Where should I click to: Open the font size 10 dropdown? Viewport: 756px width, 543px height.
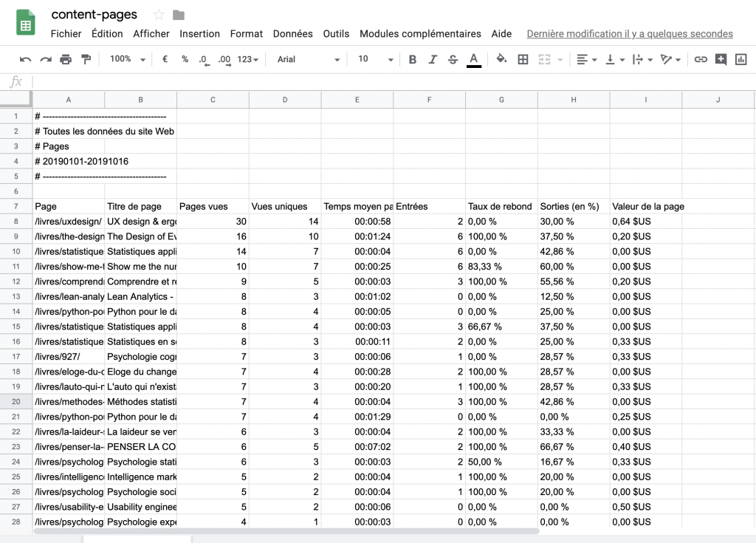[376, 59]
